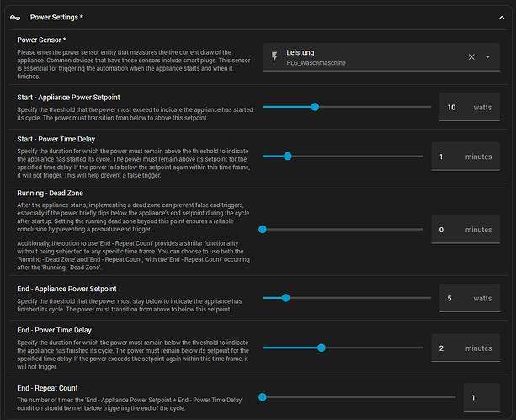
Task: Click the lightning bolt icon beside Leistung
Action: click(275, 56)
